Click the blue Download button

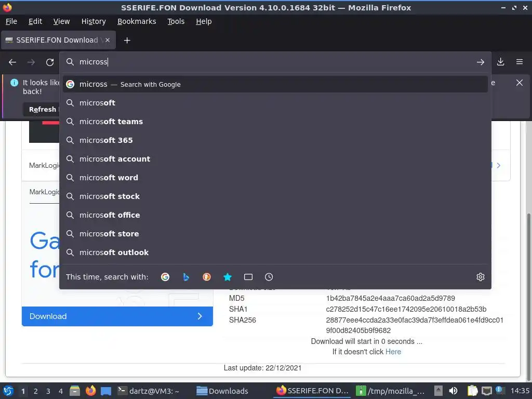(x=117, y=316)
